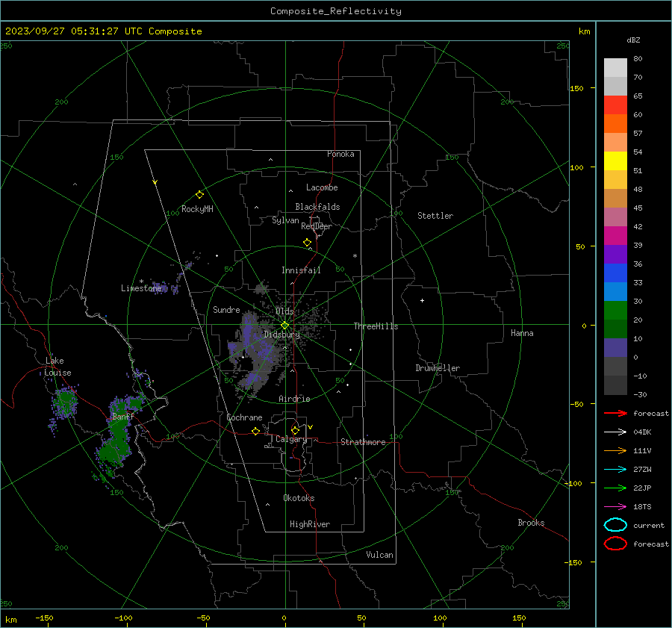
Task: Click the Okotoks label
Action: tap(299, 498)
